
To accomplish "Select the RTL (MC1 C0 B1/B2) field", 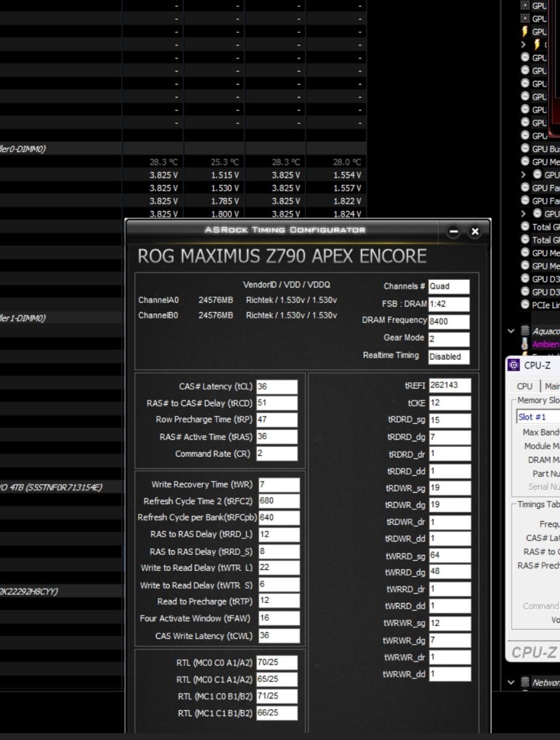I will point(277,696).
